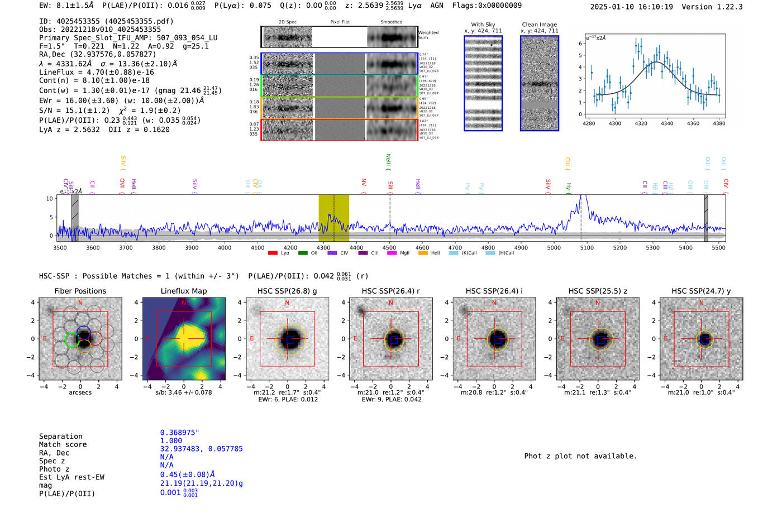Click the 'EW: 8.1±1.5Å' header value
Image resolution: width=782 pixels, height=532 pixels.
(x=66, y=6)
